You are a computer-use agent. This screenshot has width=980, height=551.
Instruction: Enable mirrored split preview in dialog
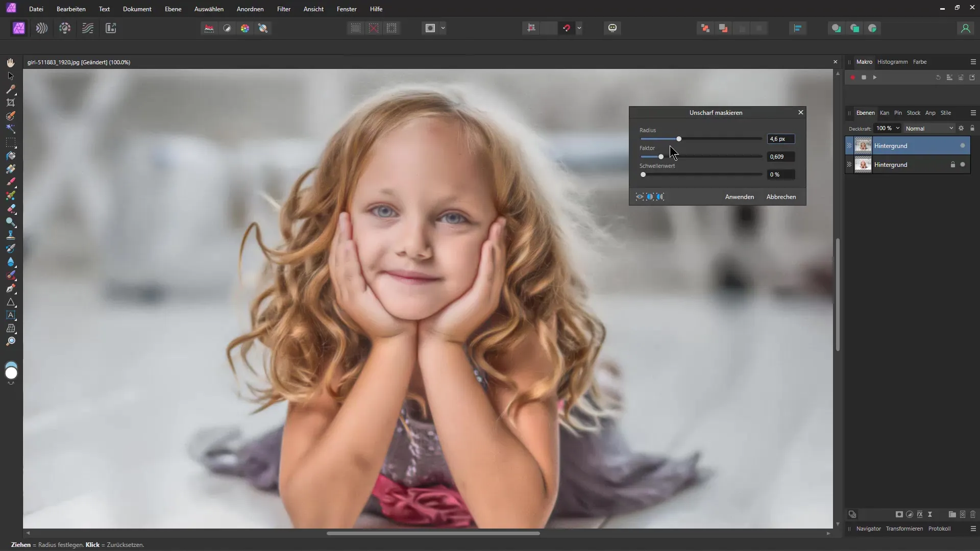click(x=660, y=197)
